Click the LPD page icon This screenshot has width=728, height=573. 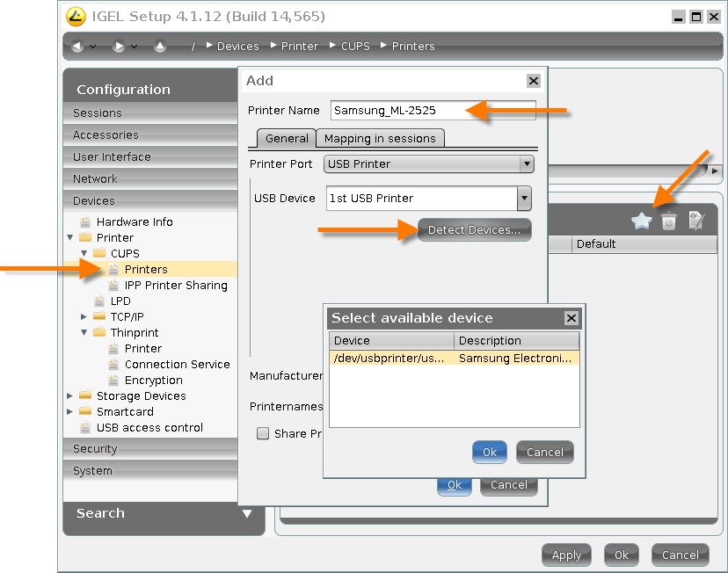click(x=99, y=301)
